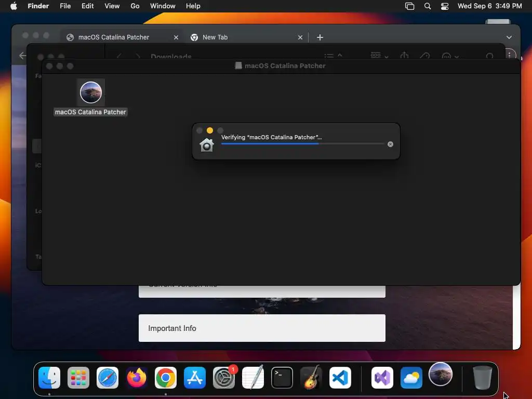Open Launchpad from the Dock

(78, 377)
